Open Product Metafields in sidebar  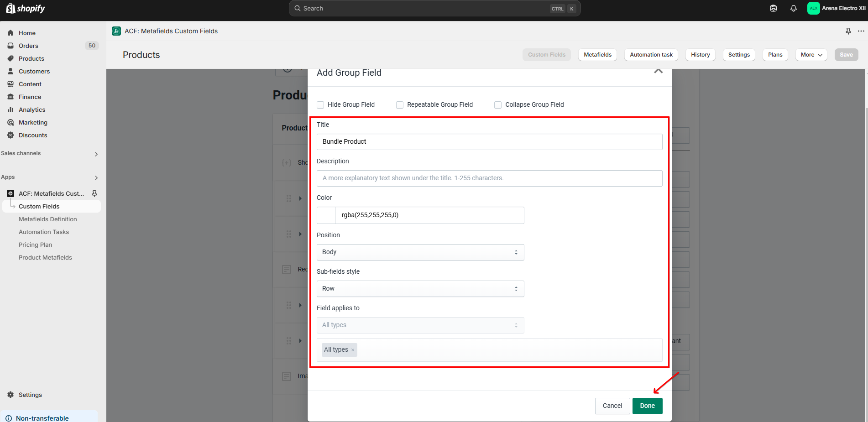tap(45, 257)
